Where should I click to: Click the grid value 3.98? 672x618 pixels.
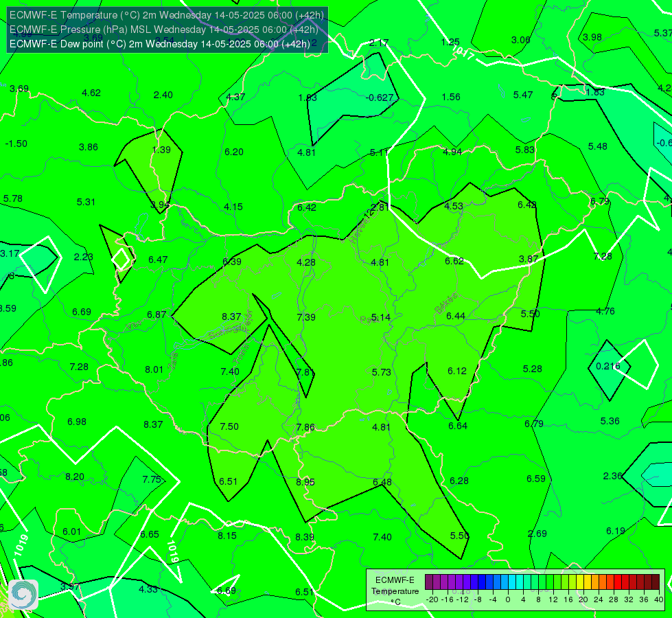[592, 37]
